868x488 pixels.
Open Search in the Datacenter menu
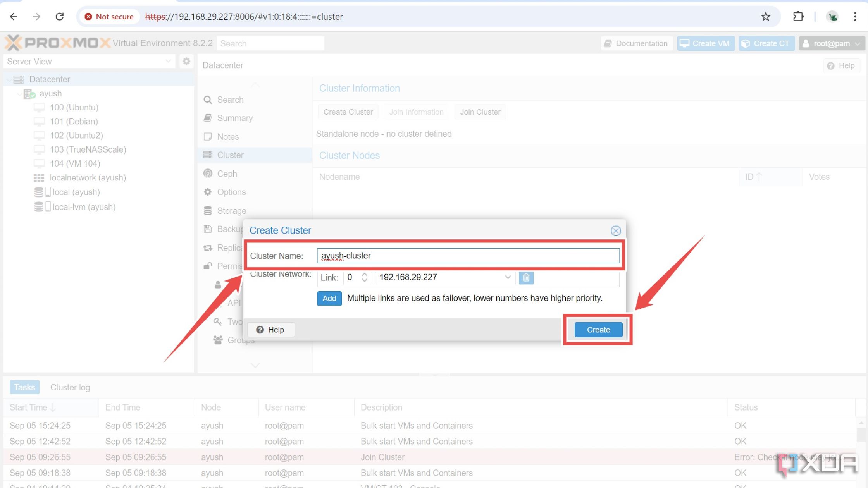230,100
